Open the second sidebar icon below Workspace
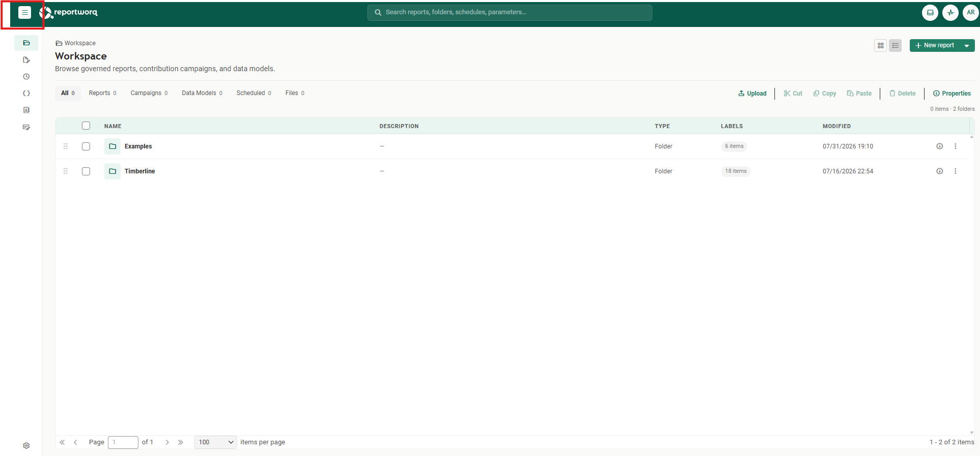Image resolution: width=980 pixels, height=456 pixels. [26, 60]
